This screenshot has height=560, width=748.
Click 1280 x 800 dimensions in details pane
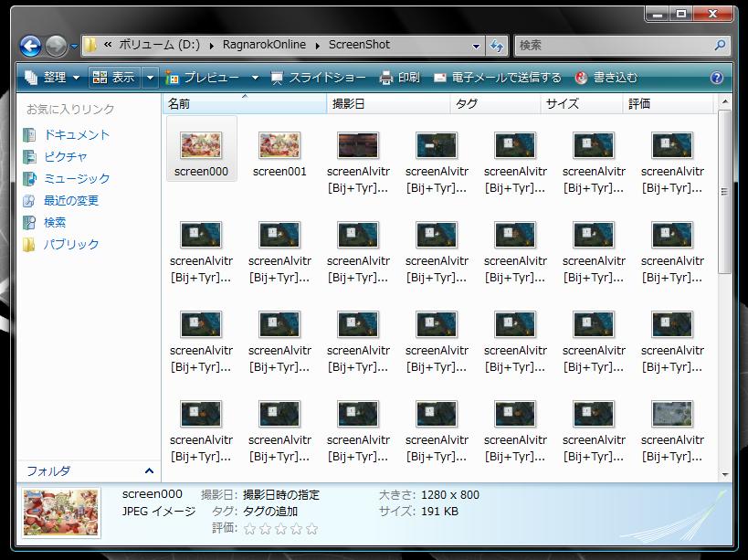click(450, 494)
